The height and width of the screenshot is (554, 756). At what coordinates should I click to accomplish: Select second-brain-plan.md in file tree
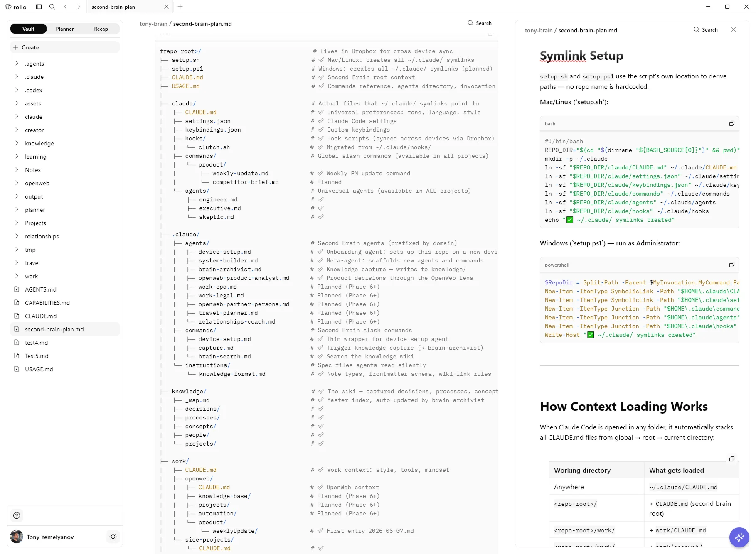click(65, 329)
